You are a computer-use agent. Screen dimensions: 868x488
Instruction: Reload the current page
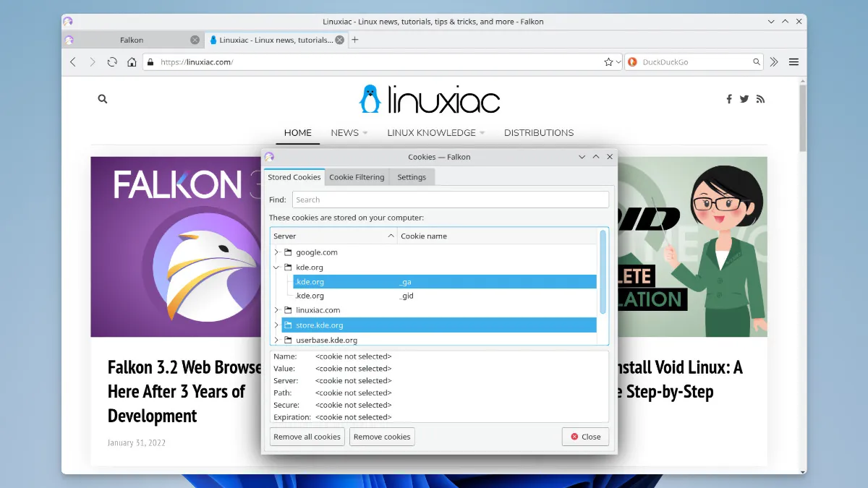pos(112,62)
